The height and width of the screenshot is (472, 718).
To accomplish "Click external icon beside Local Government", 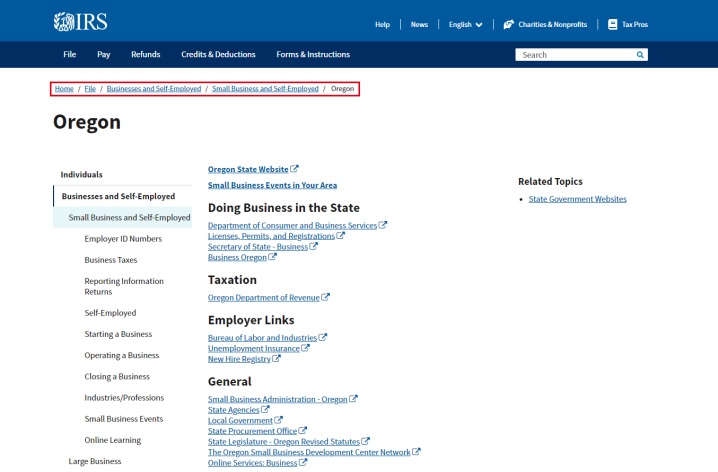I will 278,419.
